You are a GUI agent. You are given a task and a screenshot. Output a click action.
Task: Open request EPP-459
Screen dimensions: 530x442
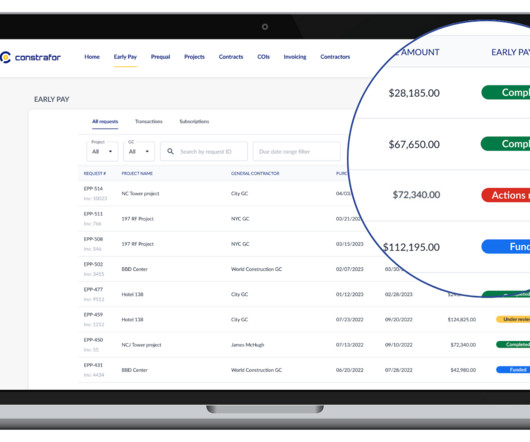pyautogui.click(x=93, y=315)
